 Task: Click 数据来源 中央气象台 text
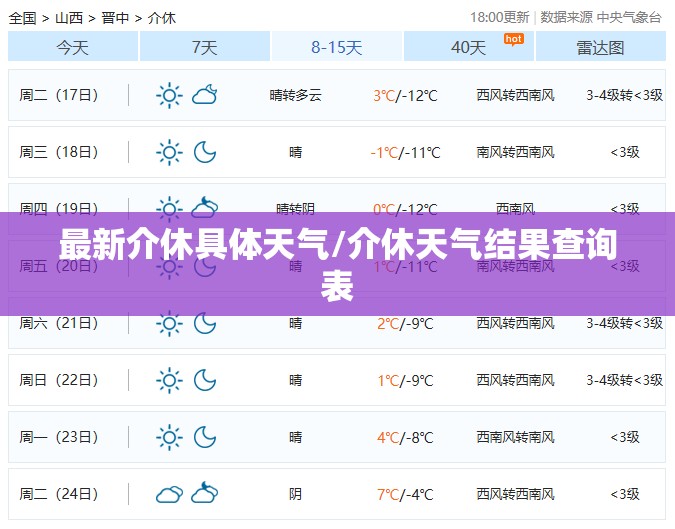[601, 17]
